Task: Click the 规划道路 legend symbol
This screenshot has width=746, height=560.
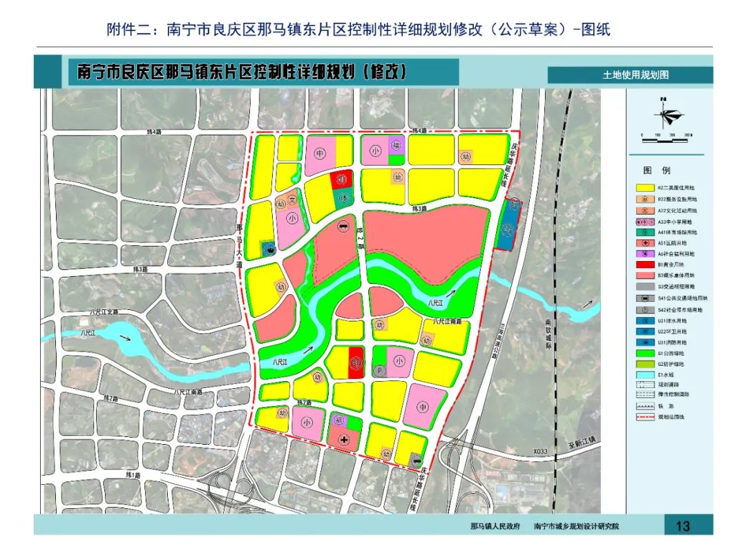Action: pyautogui.click(x=645, y=385)
